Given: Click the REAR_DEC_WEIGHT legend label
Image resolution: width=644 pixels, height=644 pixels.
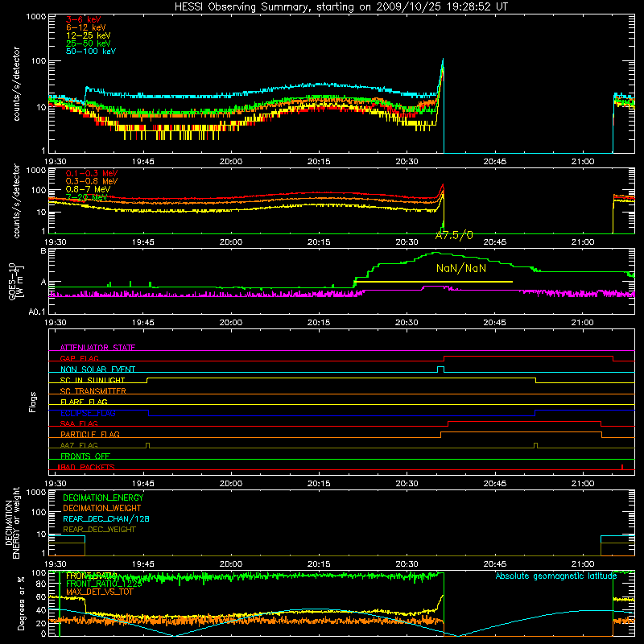Looking at the screenshot, I should pos(99,530).
